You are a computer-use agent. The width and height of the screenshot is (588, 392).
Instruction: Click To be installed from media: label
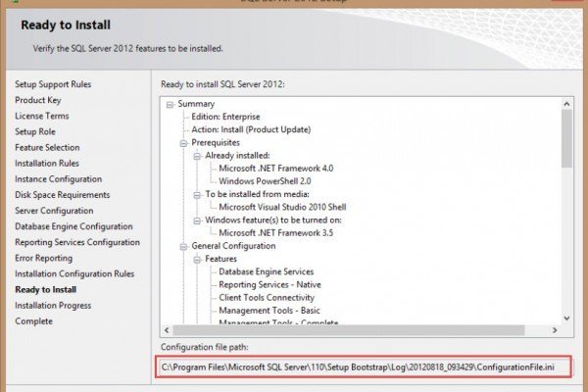point(257,194)
